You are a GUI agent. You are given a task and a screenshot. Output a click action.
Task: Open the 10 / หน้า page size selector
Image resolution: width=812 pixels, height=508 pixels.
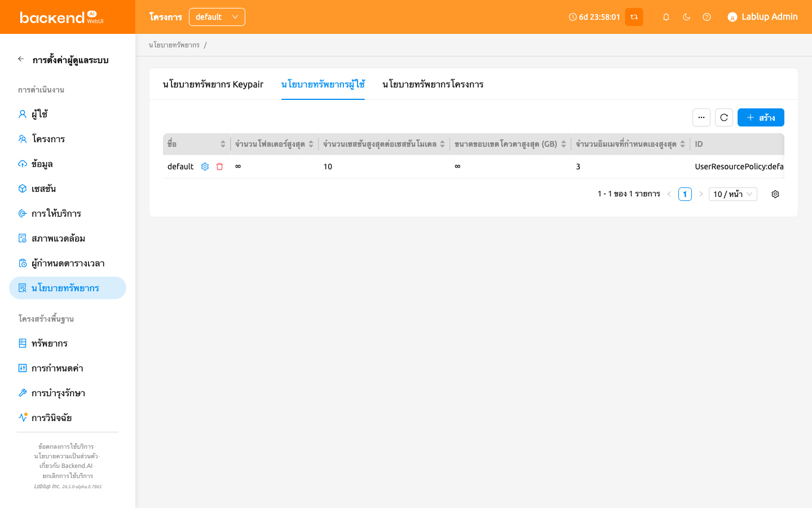733,194
